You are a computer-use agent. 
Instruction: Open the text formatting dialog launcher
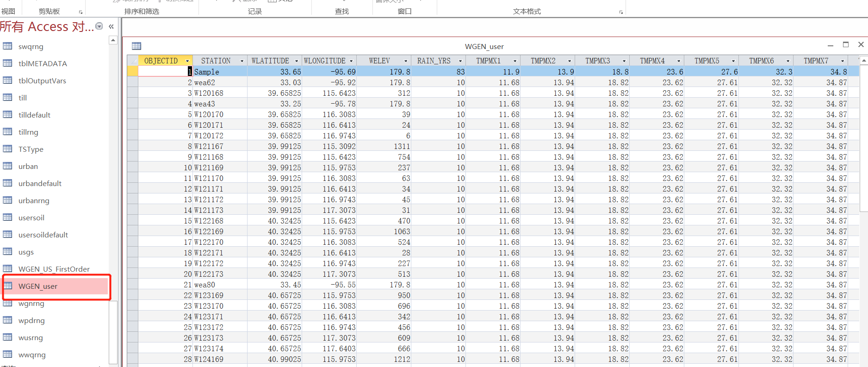pyautogui.click(x=621, y=12)
